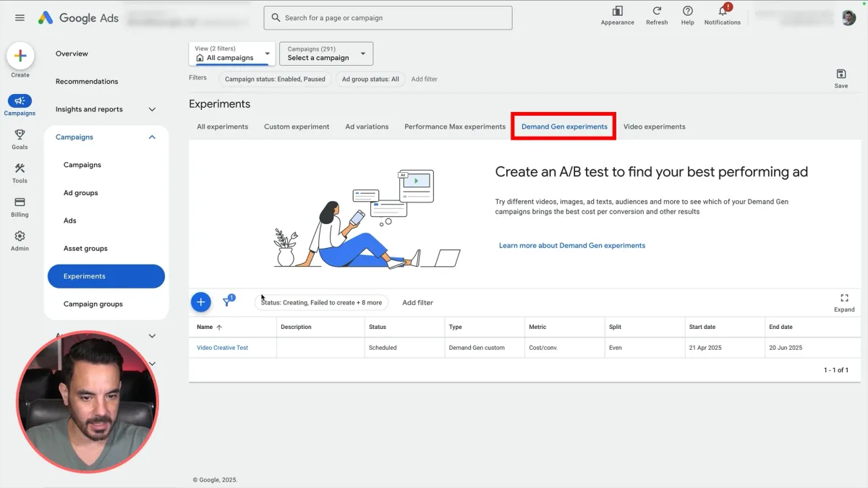Image resolution: width=868 pixels, height=488 pixels.
Task: Open the View All campaigns dropdown
Action: coord(232,53)
